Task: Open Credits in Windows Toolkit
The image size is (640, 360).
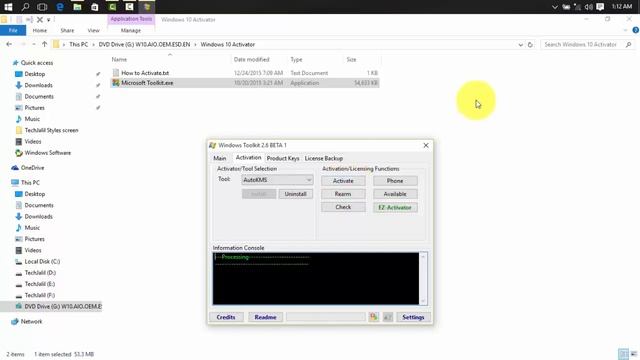Action: point(226,317)
